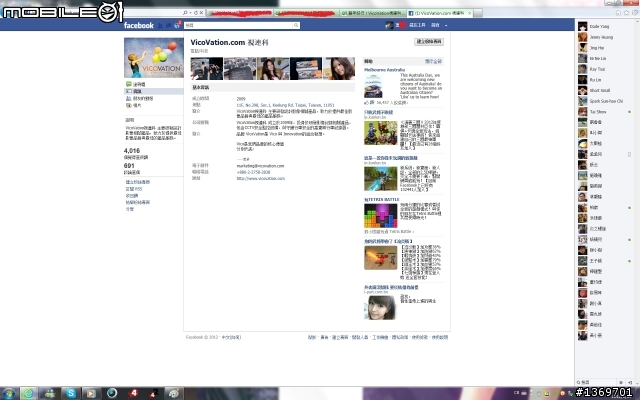Open chat with Spark Sun-hao Chi
Screen dimensions: 640x400
pyautogui.click(x=604, y=101)
